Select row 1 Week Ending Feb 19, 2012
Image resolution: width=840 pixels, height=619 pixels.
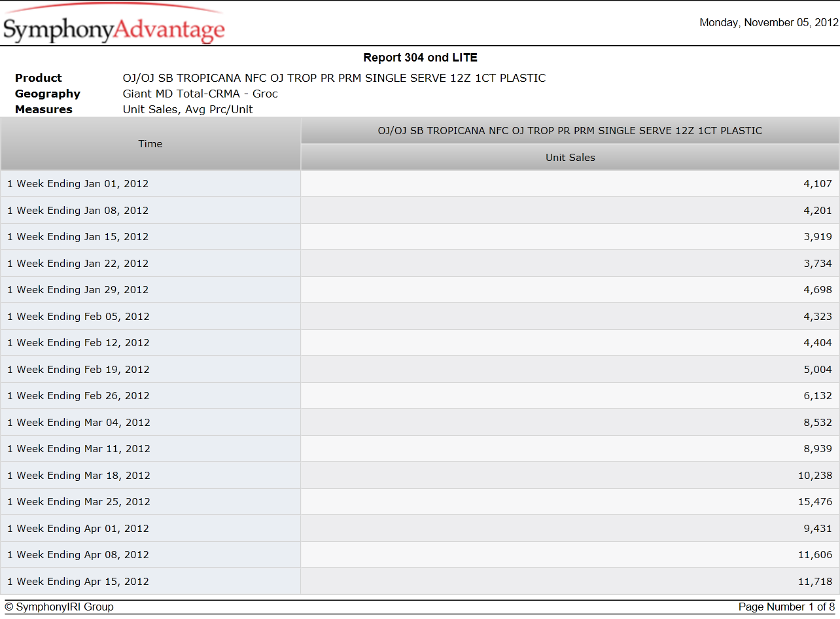(x=420, y=369)
